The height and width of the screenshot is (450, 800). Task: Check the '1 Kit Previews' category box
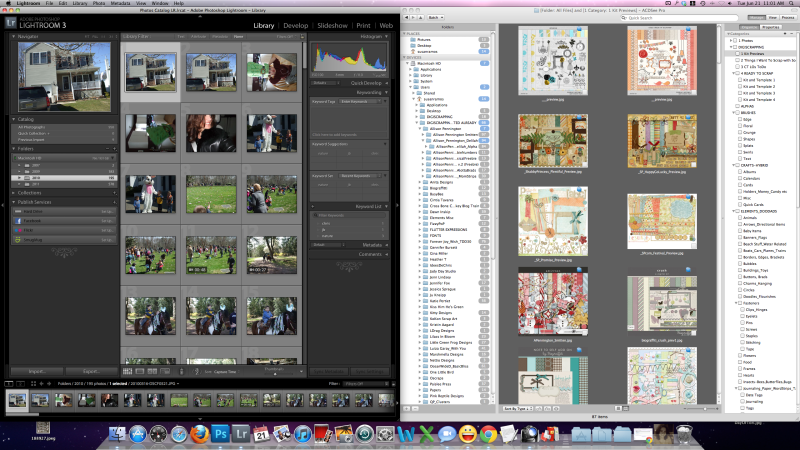point(738,54)
